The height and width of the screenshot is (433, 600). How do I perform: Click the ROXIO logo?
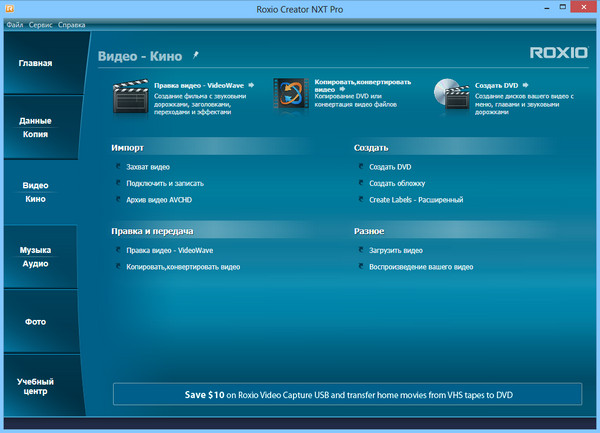(553, 54)
